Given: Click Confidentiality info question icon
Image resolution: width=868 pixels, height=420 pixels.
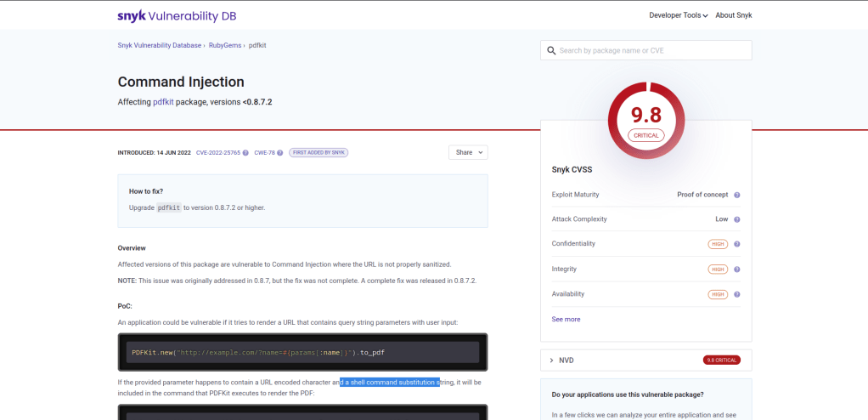Looking at the screenshot, I should [736, 244].
